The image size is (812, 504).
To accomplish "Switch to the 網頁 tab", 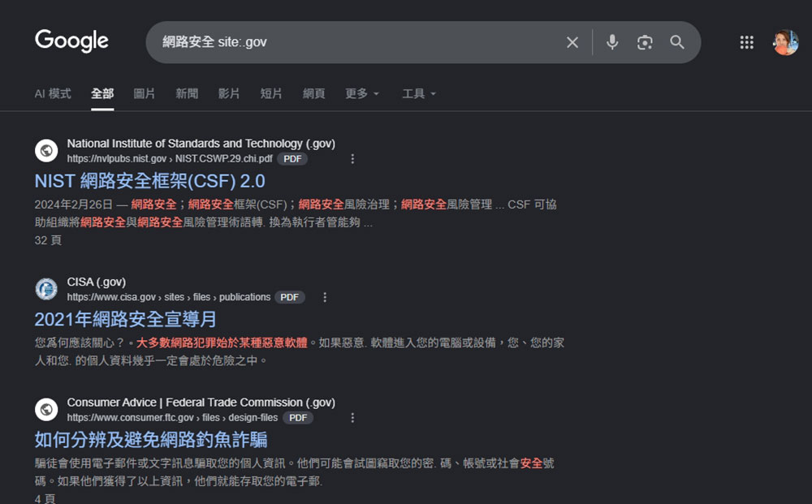I will click(313, 93).
